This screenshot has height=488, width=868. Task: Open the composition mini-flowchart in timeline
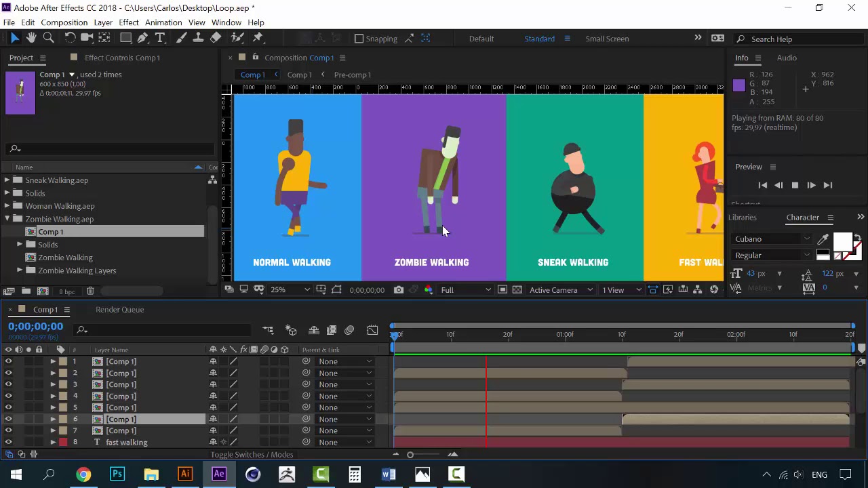269,330
